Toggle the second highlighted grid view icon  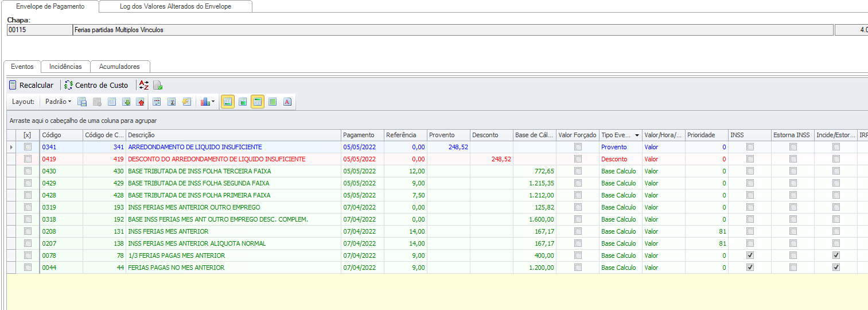[x=258, y=102]
